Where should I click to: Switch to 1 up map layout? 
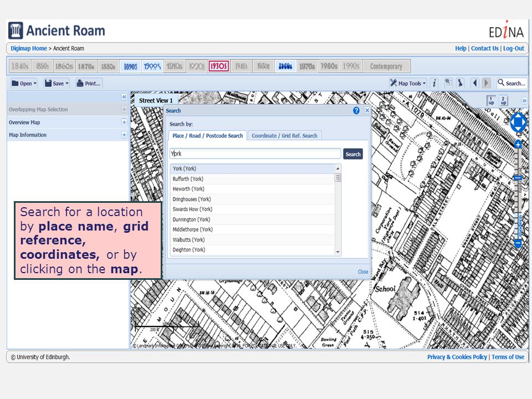point(491,100)
